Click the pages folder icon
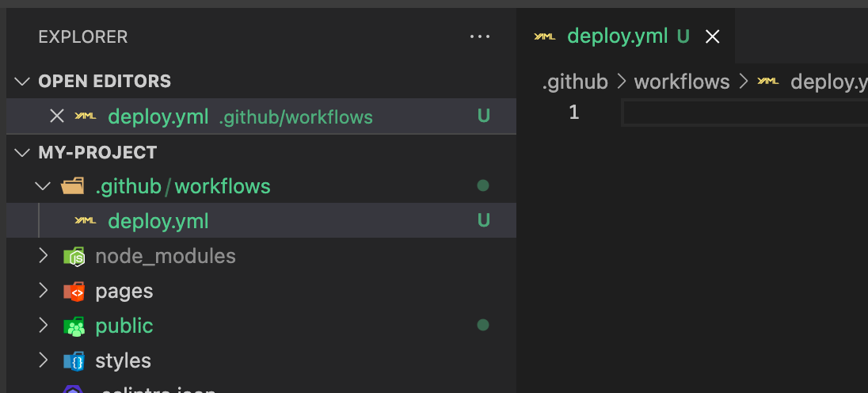Image resolution: width=868 pixels, height=393 pixels. point(74,291)
